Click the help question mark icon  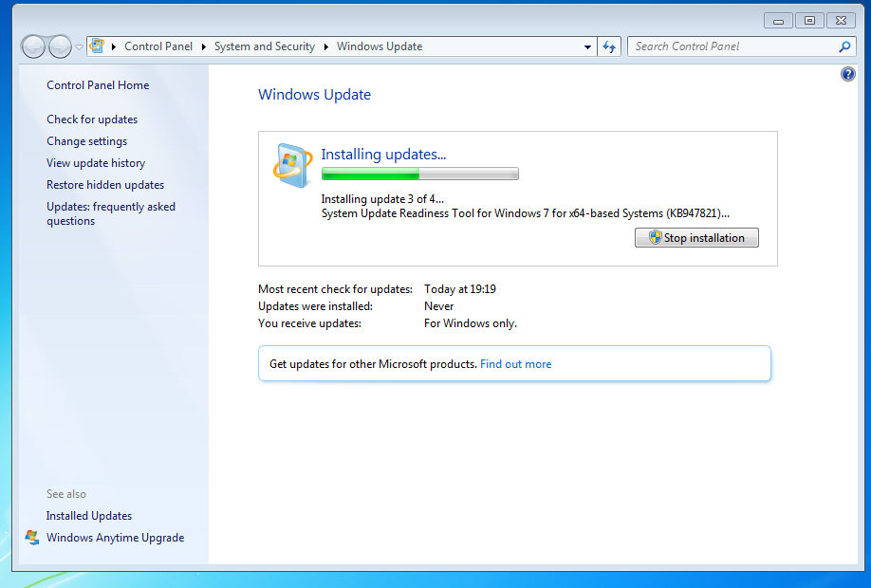847,74
